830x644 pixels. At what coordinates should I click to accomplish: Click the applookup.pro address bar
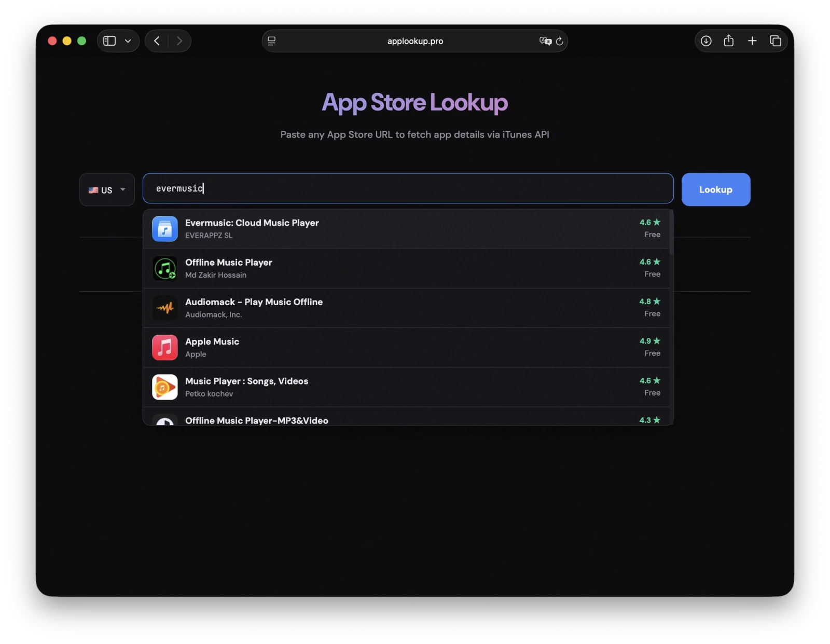point(415,41)
